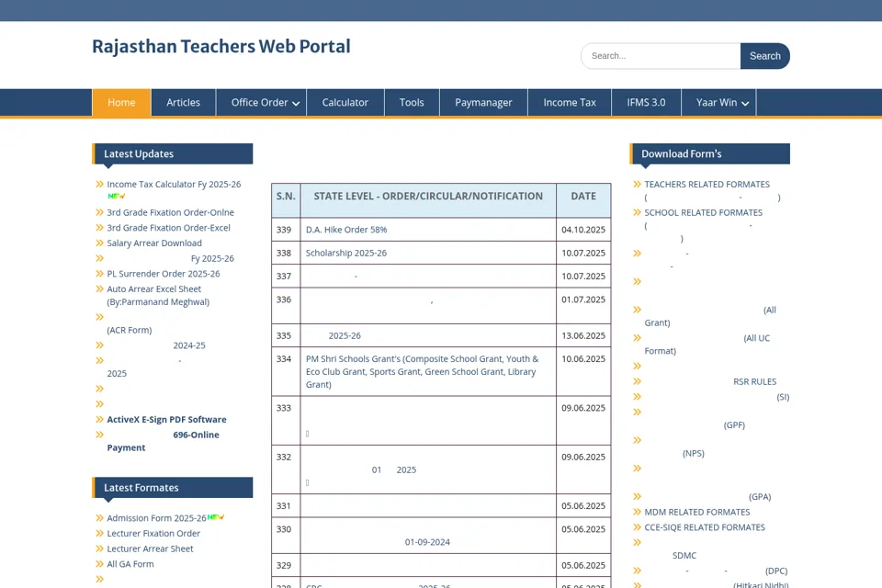
Task: Open the (ACR Form) link
Action: pyautogui.click(x=130, y=330)
